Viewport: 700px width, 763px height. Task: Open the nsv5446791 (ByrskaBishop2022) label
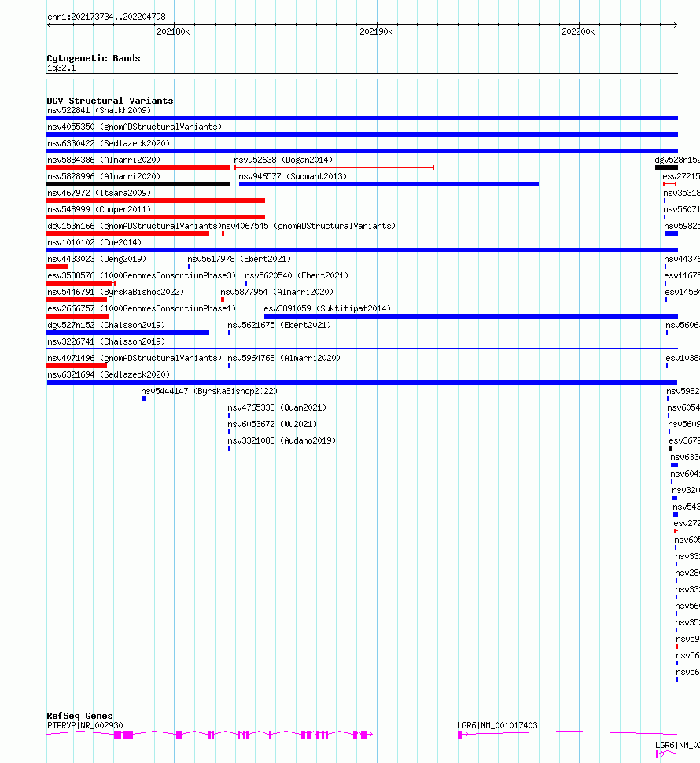coord(116,293)
